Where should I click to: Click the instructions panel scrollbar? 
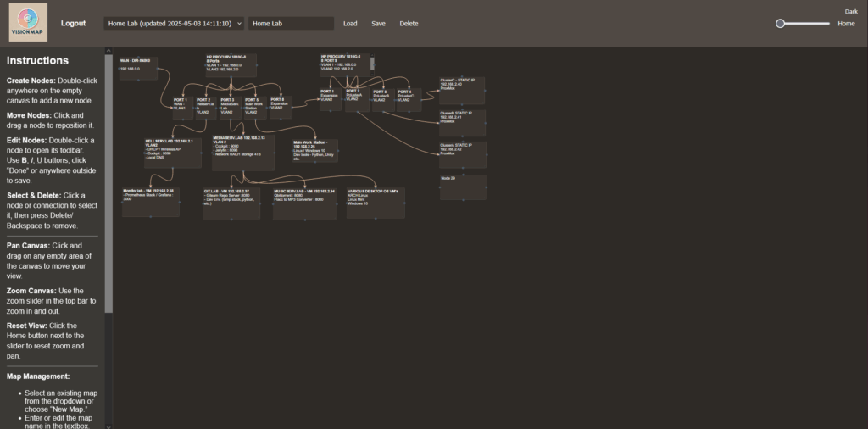108,182
